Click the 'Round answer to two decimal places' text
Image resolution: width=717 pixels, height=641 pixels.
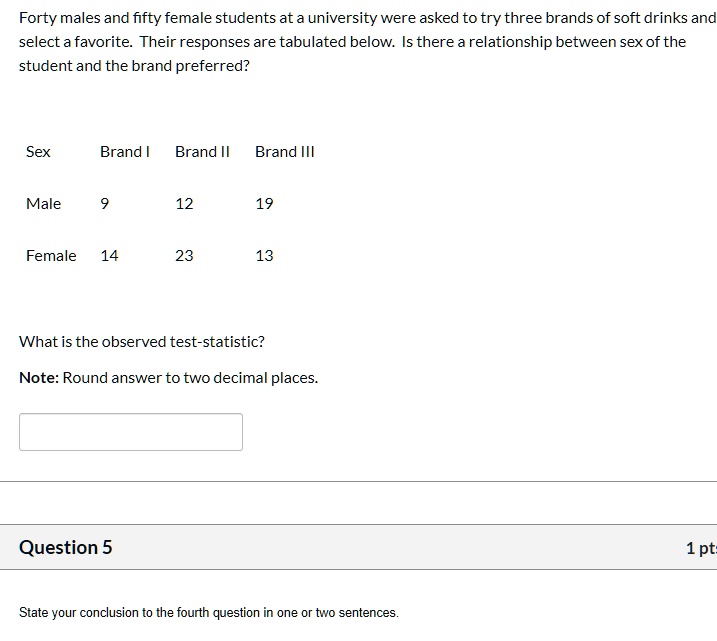[x=190, y=378]
